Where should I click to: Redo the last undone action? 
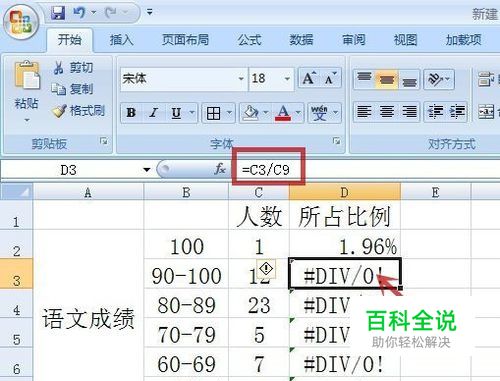coord(111,13)
